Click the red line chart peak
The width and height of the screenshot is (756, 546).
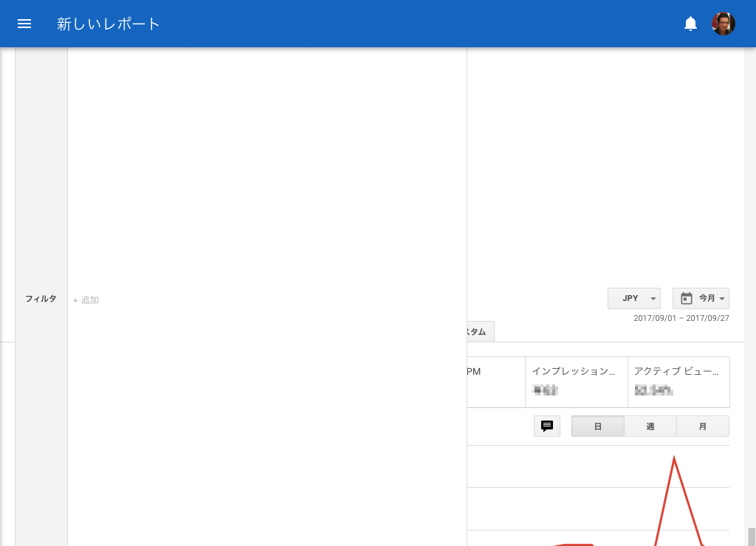point(673,457)
